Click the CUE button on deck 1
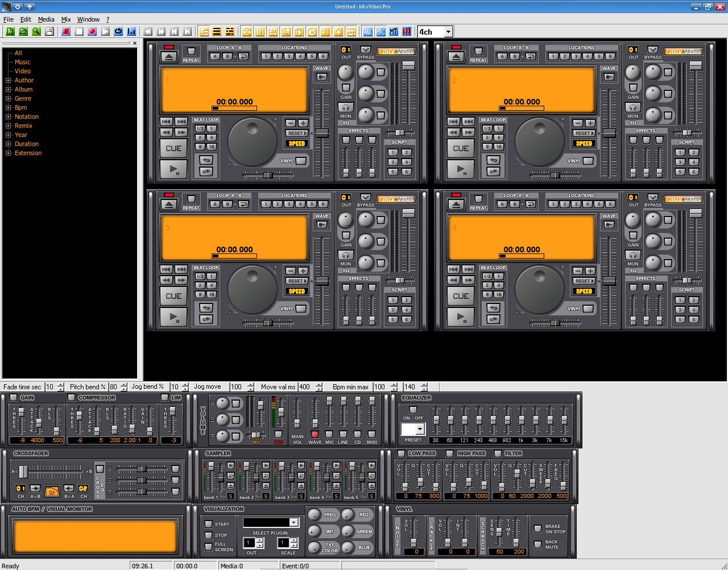The image size is (728, 570). coord(173,148)
